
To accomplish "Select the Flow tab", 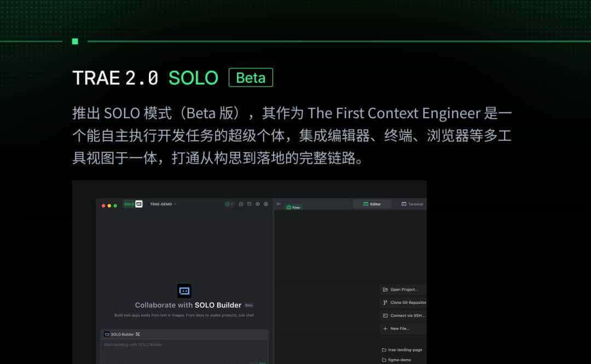I will 293,207.
